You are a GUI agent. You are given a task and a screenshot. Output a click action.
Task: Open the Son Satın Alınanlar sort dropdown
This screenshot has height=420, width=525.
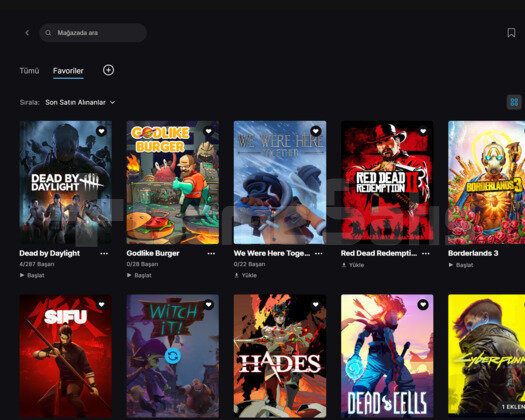point(80,102)
